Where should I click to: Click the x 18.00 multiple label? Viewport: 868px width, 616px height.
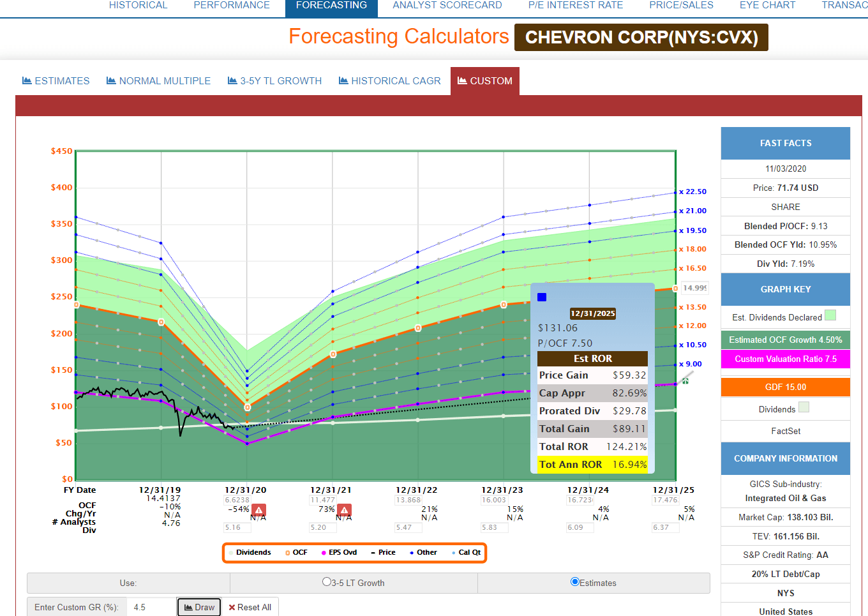tap(692, 249)
